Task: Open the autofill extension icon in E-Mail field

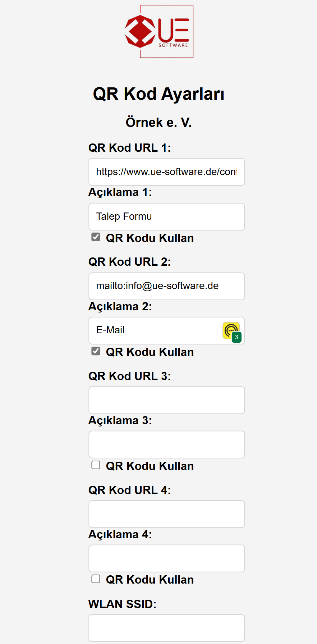Action: pyautogui.click(x=231, y=332)
